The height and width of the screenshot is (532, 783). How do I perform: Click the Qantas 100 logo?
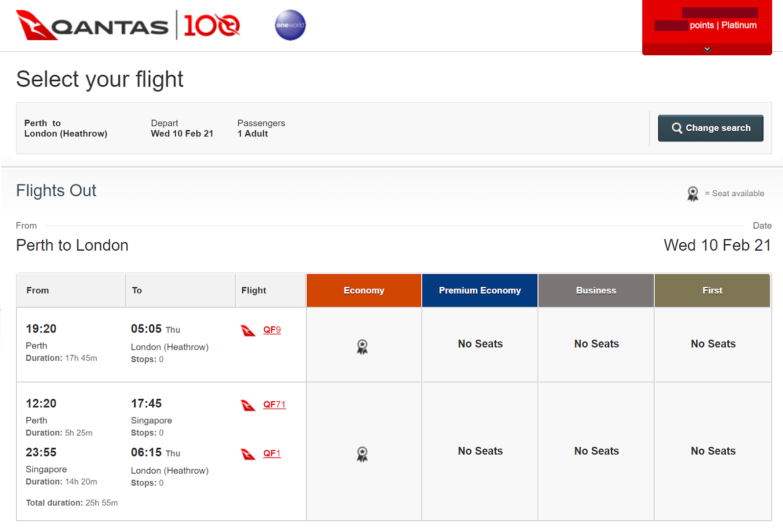coord(128,25)
